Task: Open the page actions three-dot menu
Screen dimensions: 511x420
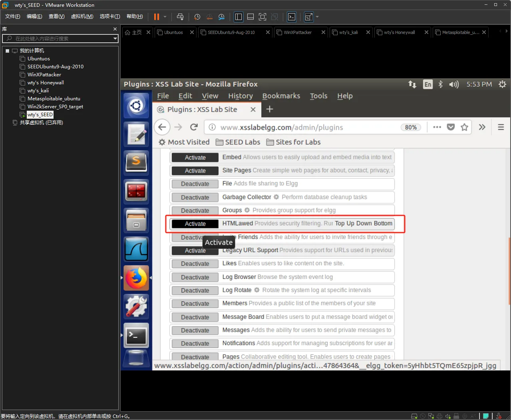Action: pyautogui.click(x=437, y=127)
